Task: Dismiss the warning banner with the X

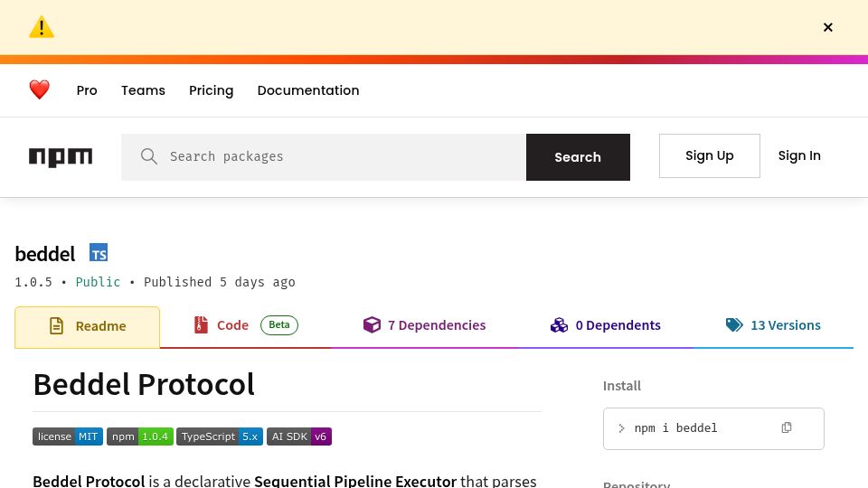Action: pyautogui.click(x=827, y=27)
